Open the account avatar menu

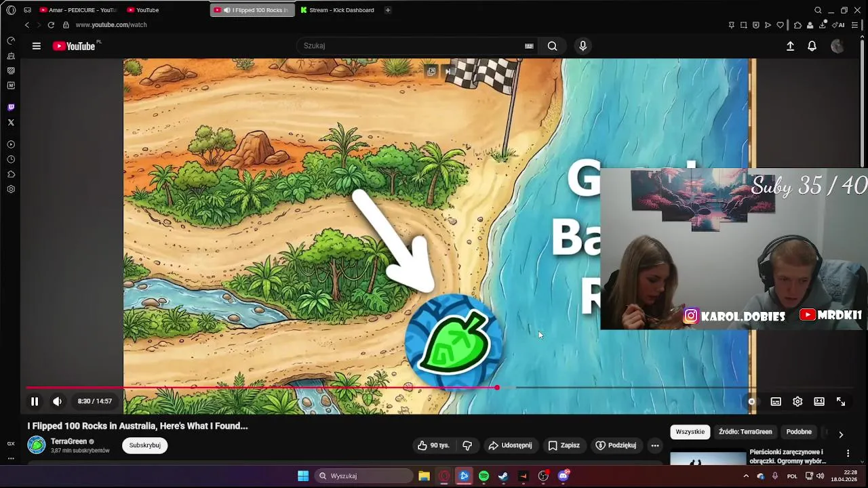click(837, 46)
